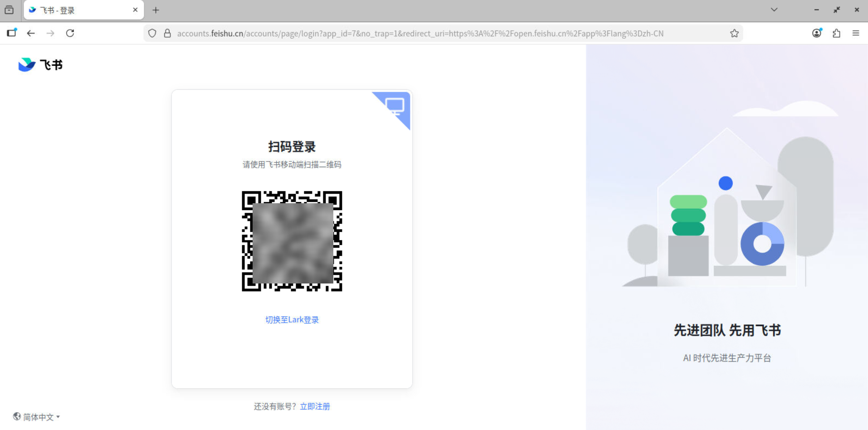Viewport: 868px width, 430px height.
Task: Click the 切换至Lark登录 link
Action: (x=292, y=320)
